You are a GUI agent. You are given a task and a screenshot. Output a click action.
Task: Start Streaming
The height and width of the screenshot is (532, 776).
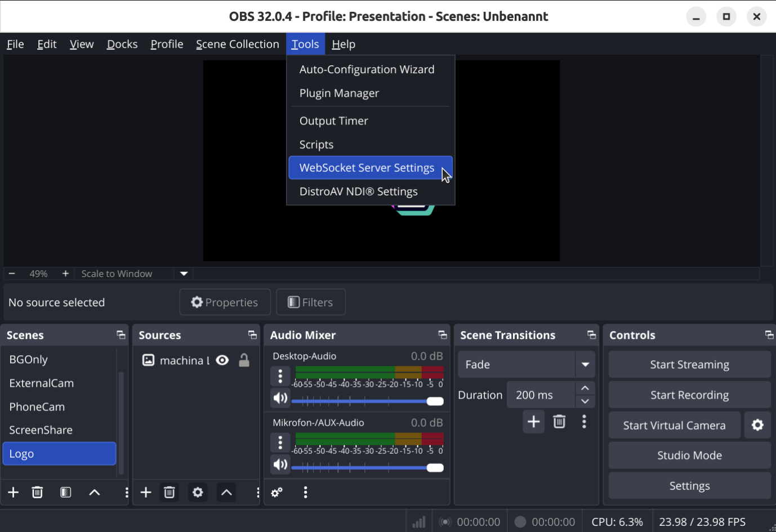point(689,364)
